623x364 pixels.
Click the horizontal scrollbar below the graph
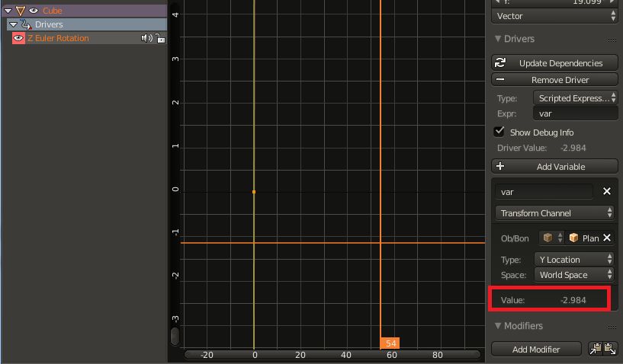(x=332, y=354)
